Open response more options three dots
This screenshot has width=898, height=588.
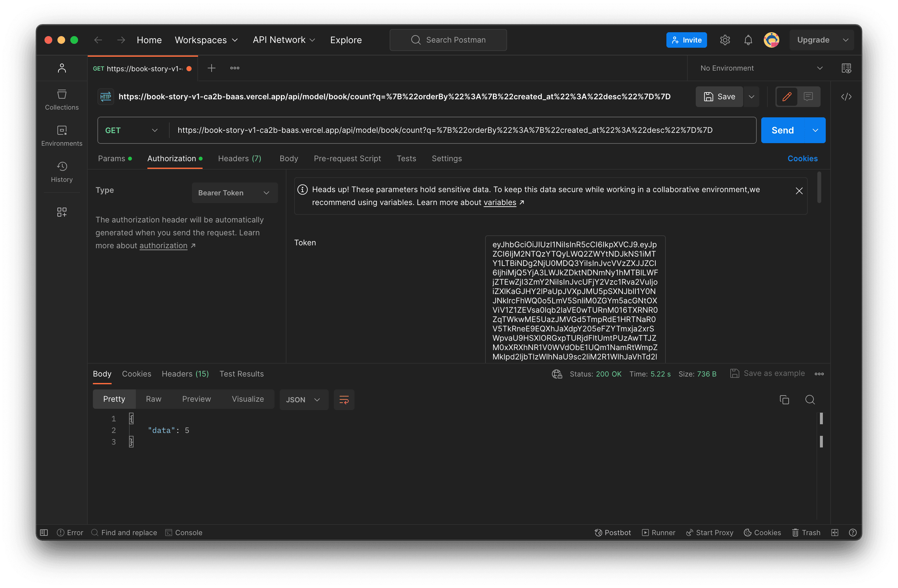819,374
